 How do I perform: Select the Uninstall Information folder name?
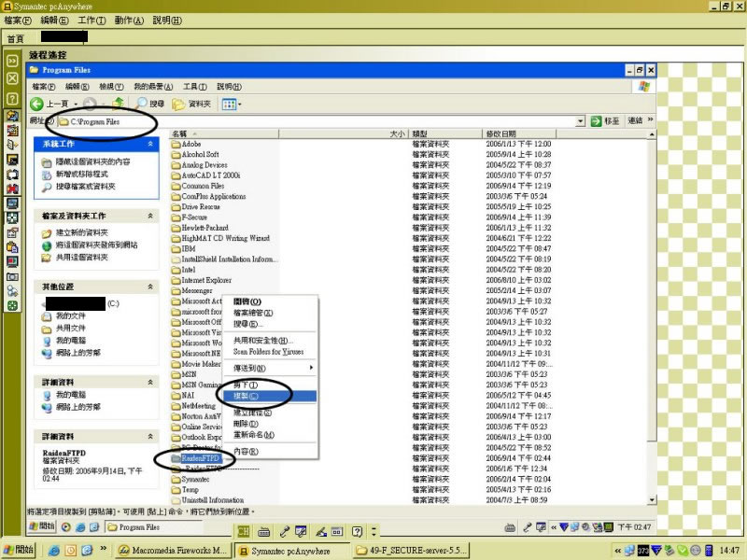(x=213, y=500)
